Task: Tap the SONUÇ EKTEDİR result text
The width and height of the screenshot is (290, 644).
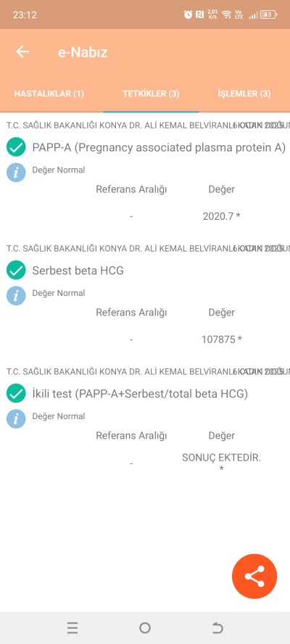Action: (x=221, y=458)
